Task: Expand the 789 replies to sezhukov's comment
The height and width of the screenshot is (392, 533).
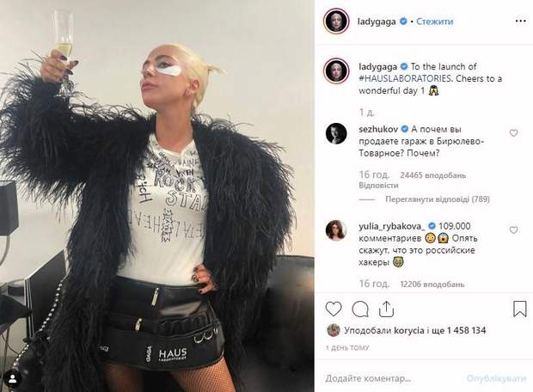Action: click(x=437, y=199)
